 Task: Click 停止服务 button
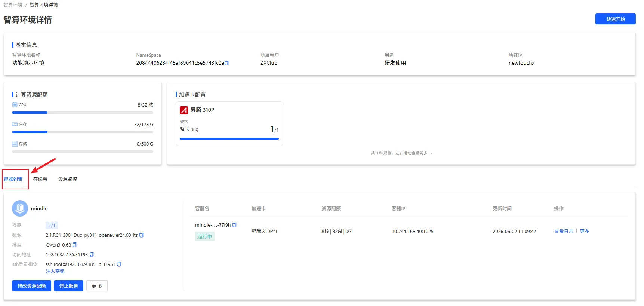tap(68, 286)
